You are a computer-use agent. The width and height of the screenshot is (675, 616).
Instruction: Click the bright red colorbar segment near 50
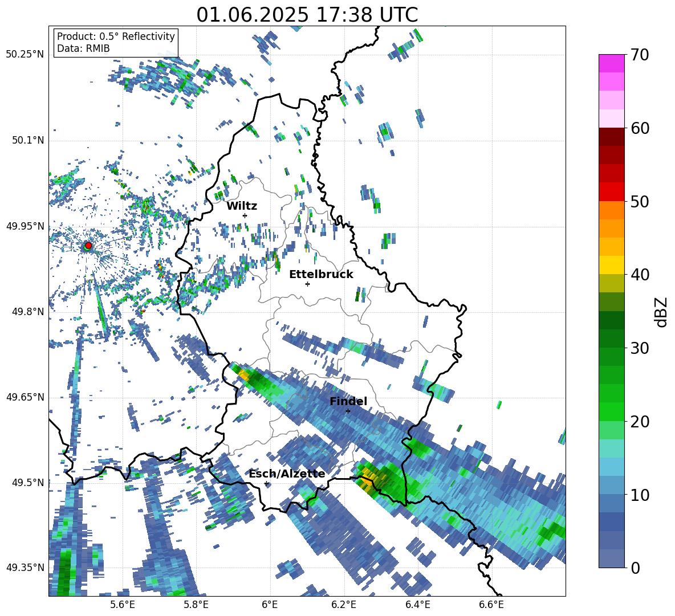point(611,192)
